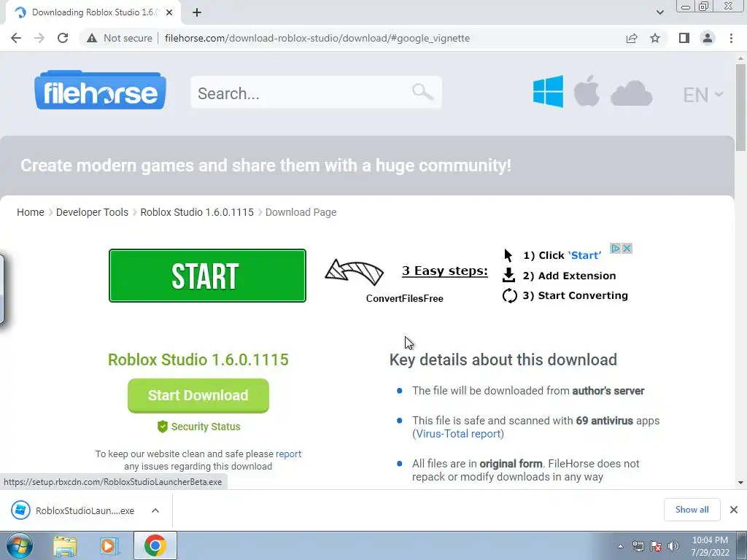This screenshot has width=747, height=560.
Task: Click Show all downloads
Action: (692, 510)
